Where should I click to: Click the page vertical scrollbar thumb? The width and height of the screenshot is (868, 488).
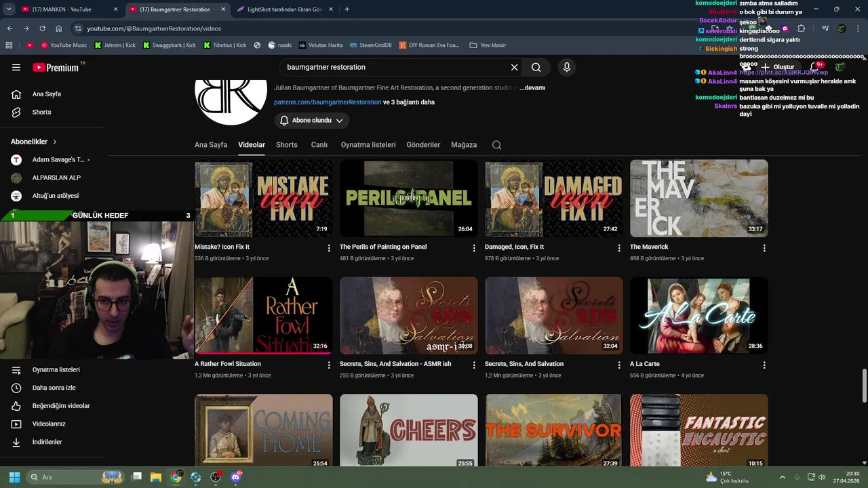pyautogui.click(x=864, y=386)
